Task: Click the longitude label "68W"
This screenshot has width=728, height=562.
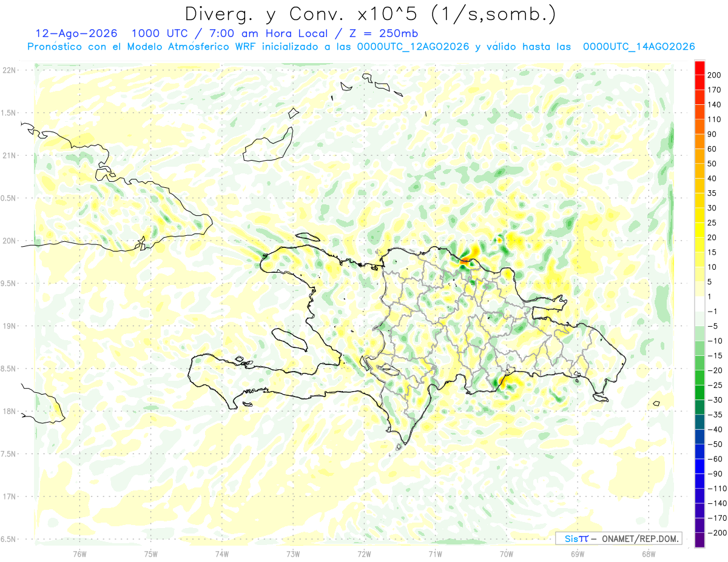Action: (649, 553)
